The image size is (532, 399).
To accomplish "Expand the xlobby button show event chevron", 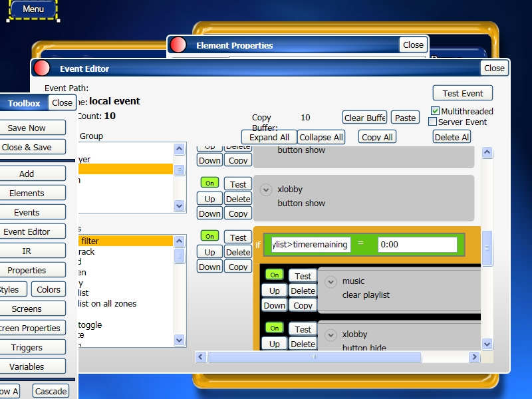I will click(x=266, y=190).
